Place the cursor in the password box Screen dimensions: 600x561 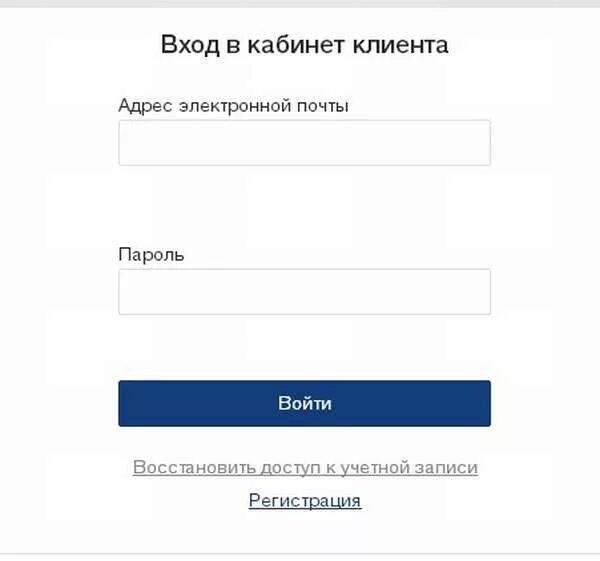click(305, 292)
